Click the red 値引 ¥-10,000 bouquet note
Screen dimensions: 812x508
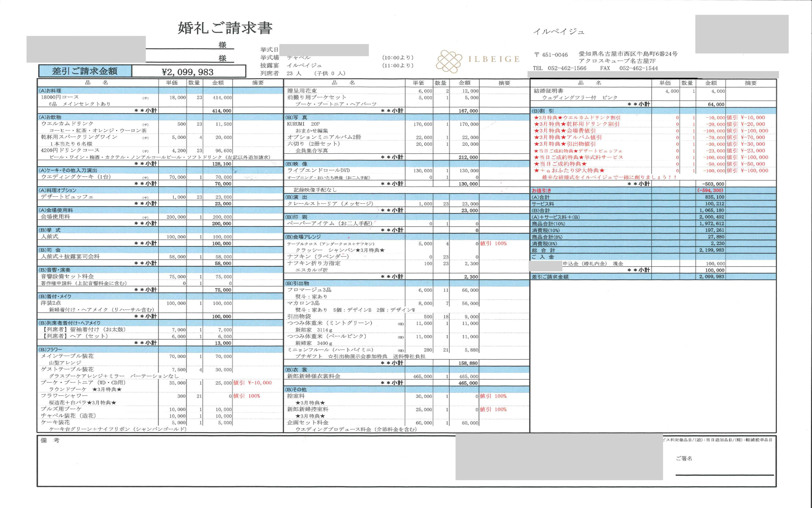pos(253,383)
